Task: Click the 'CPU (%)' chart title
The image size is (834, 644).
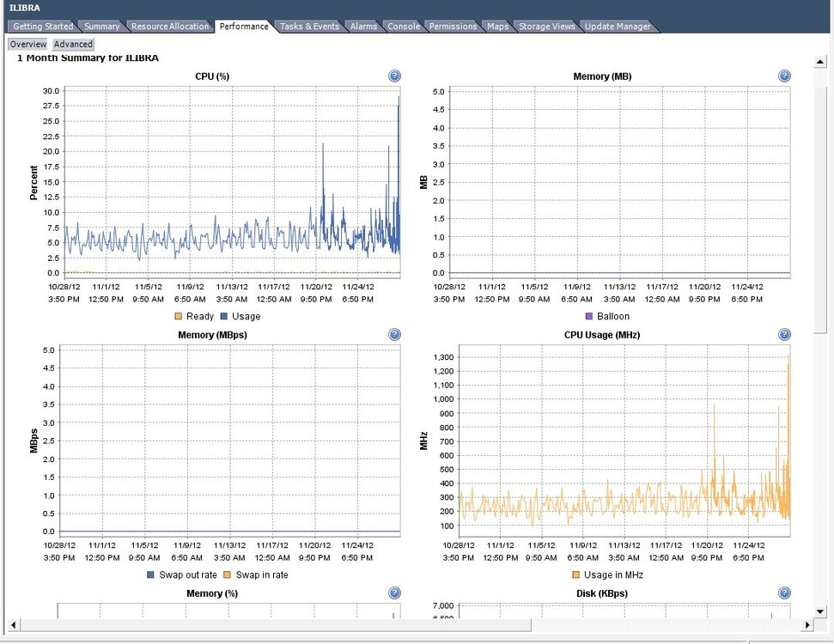Action: pyautogui.click(x=212, y=76)
